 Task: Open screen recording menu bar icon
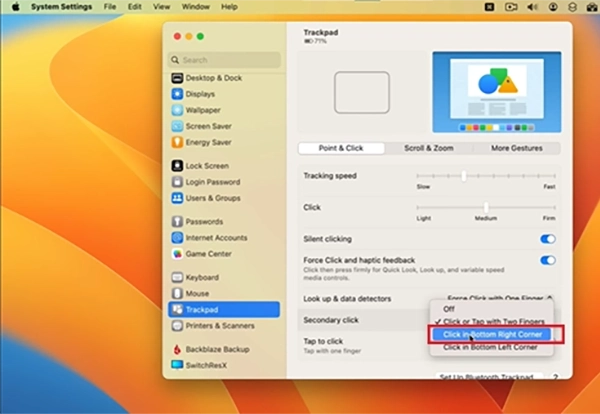coord(511,7)
